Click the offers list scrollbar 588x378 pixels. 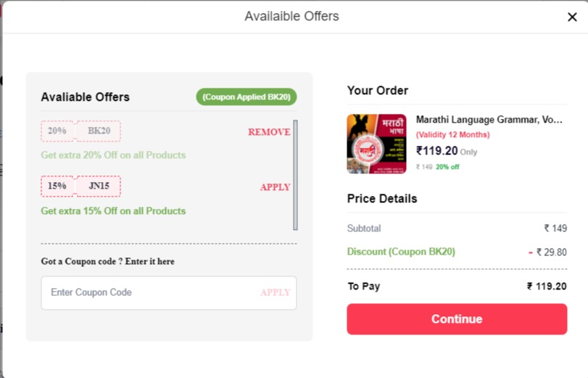(296, 175)
